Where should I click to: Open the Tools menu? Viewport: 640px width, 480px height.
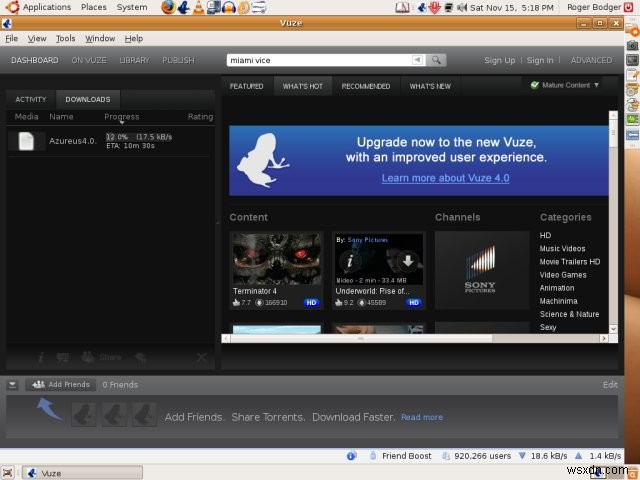pyautogui.click(x=65, y=39)
